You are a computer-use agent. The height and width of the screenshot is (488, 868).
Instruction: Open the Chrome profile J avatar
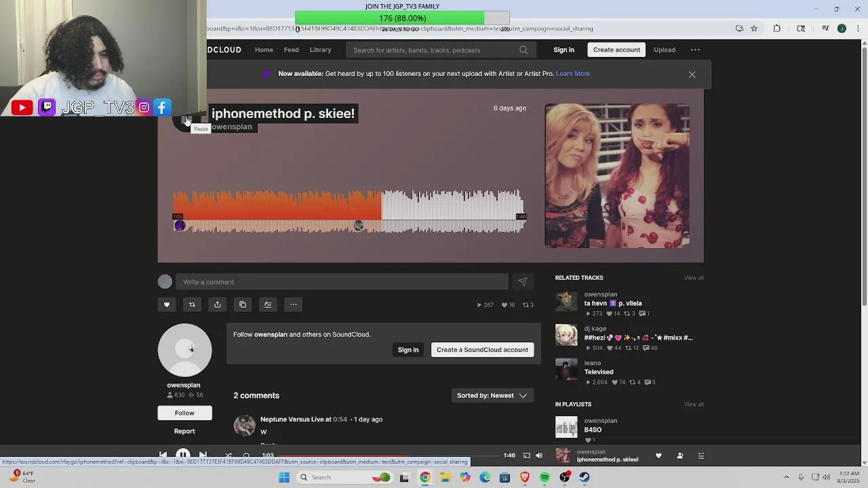click(x=842, y=28)
